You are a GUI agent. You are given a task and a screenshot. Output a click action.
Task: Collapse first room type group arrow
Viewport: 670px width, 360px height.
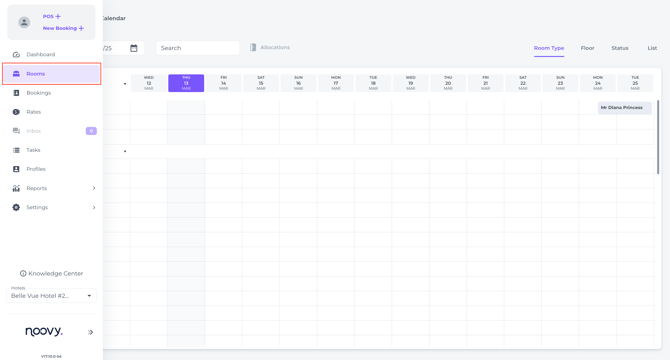[x=125, y=84]
